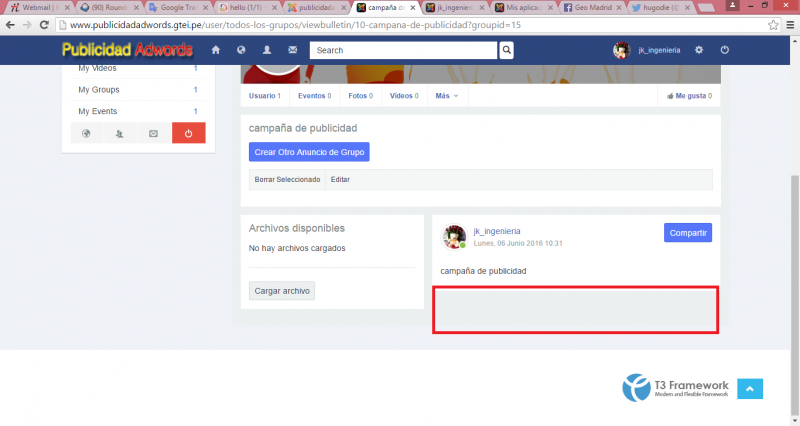This screenshot has width=800, height=426.
Task: Open the messages envelope icon in navbar
Action: tap(292, 50)
